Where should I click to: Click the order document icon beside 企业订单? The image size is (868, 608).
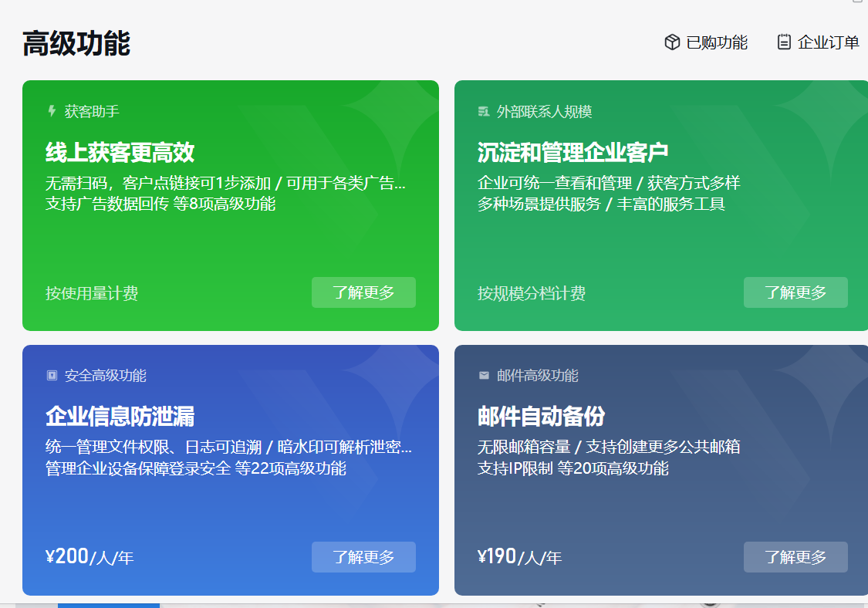tap(784, 42)
